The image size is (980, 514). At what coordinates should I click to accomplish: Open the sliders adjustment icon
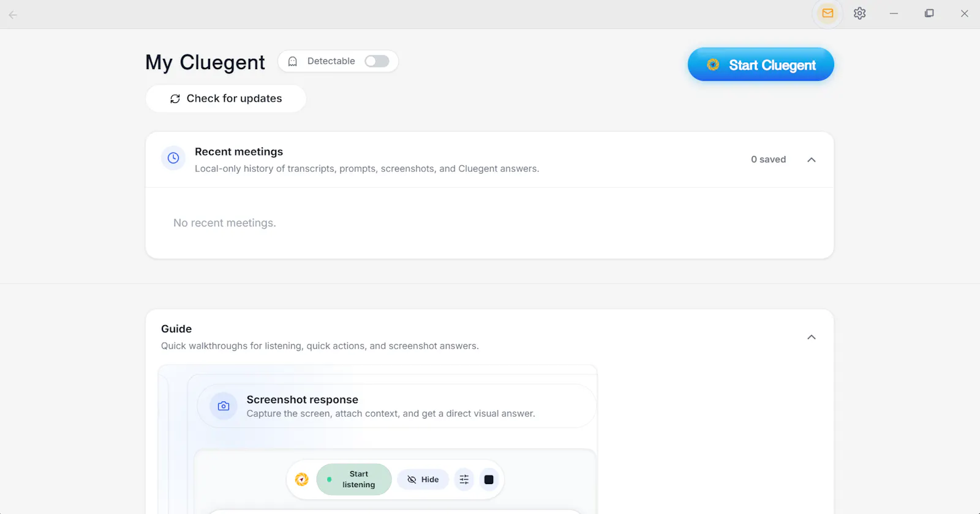click(x=464, y=480)
